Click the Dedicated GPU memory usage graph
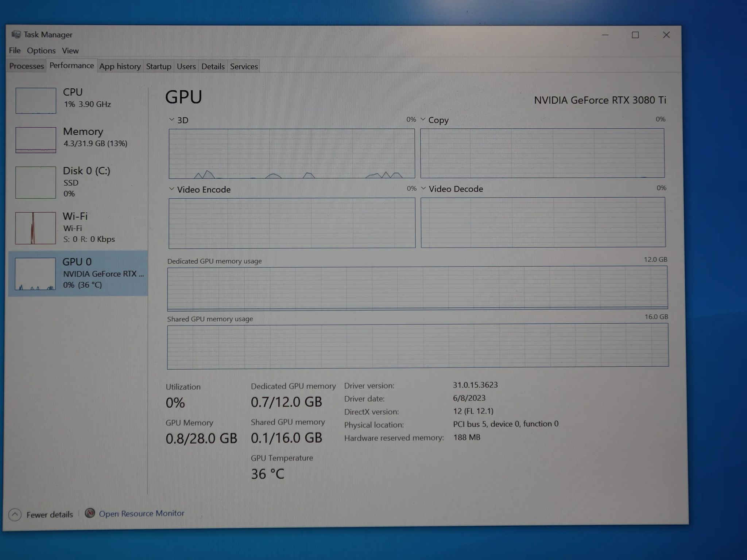Image resolution: width=747 pixels, height=560 pixels. point(418,288)
